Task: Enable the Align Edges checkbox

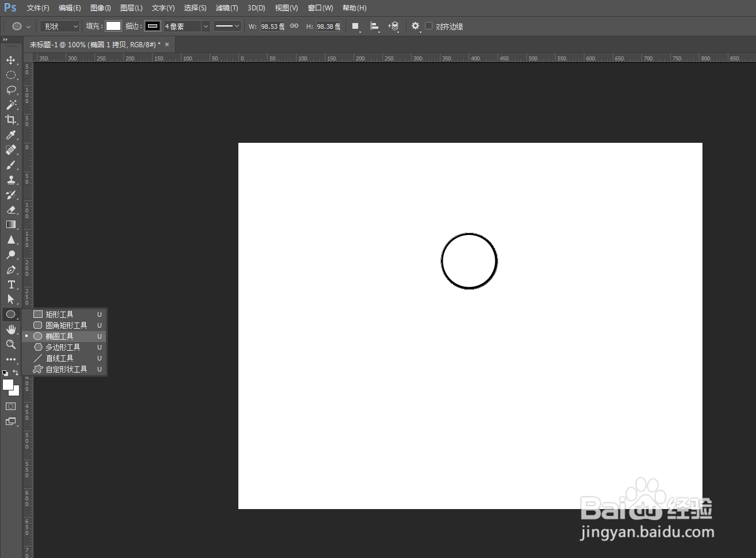Action: click(x=428, y=26)
